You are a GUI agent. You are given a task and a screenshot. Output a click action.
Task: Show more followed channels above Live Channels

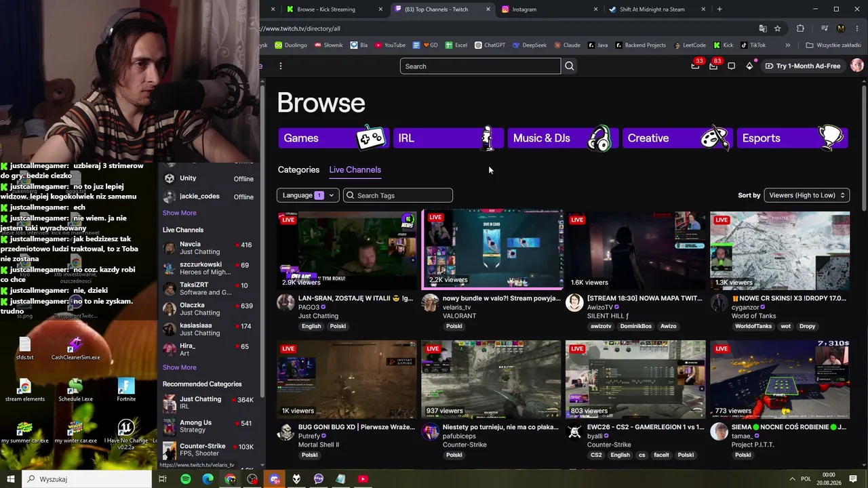[179, 213]
